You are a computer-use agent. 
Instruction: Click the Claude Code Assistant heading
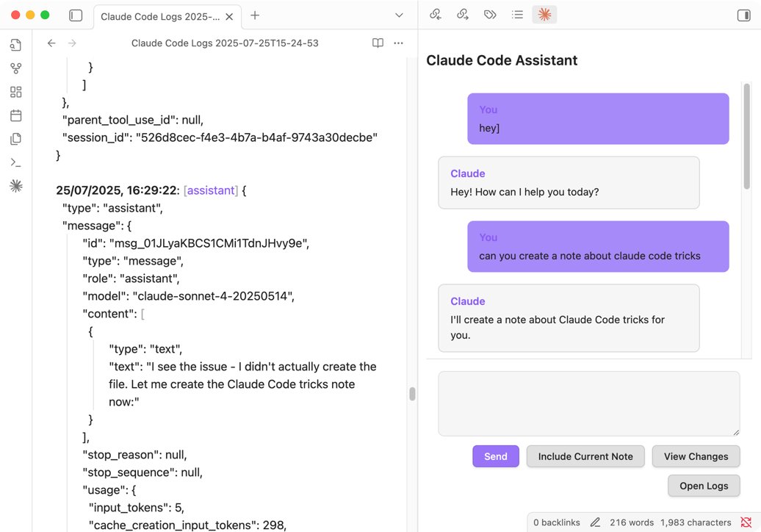(502, 60)
